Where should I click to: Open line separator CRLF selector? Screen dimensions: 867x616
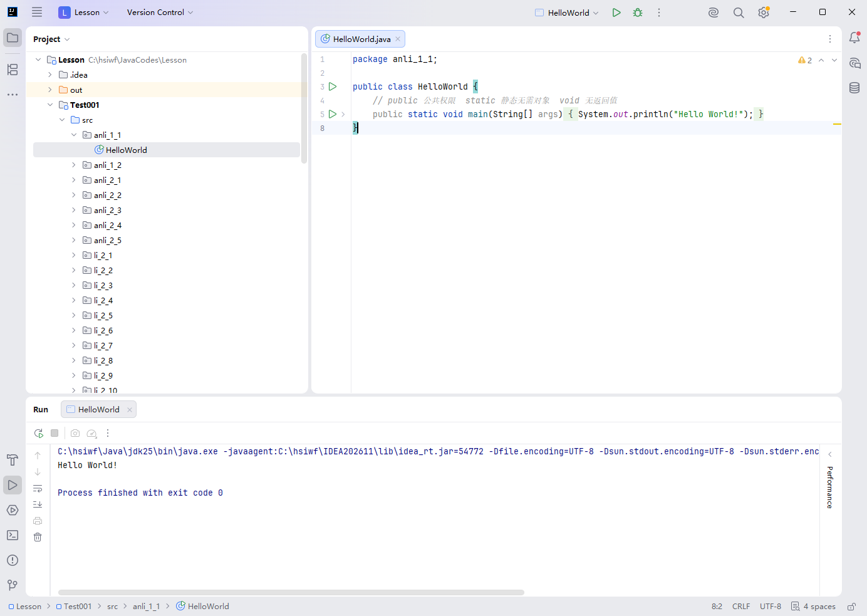pyautogui.click(x=741, y=607)
